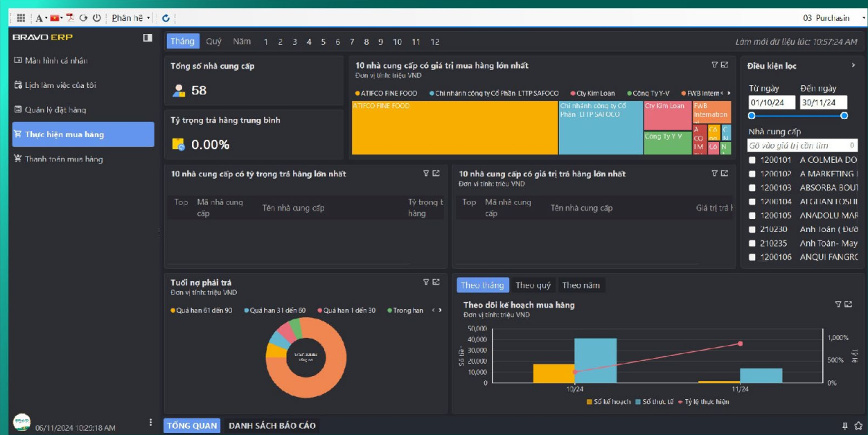This screenshot has height=435, width=868.
Task: Star this dashboard as favorite
Action: (858, 425)
